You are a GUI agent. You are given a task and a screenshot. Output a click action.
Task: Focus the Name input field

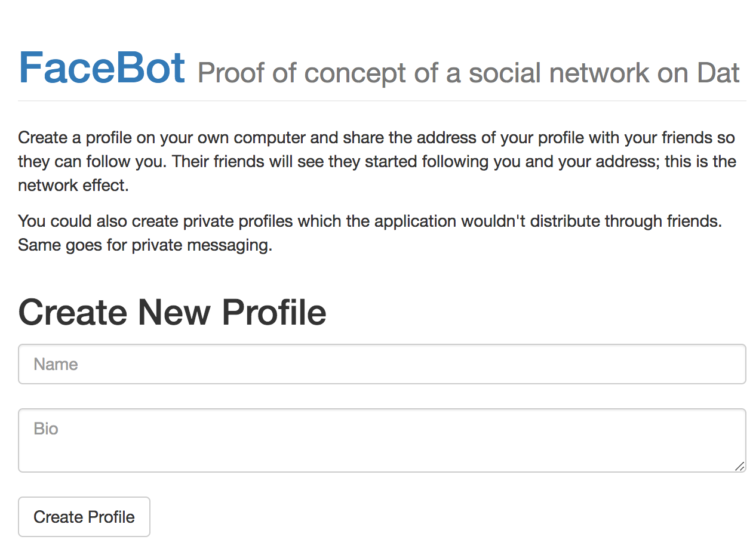coord(382,364)
